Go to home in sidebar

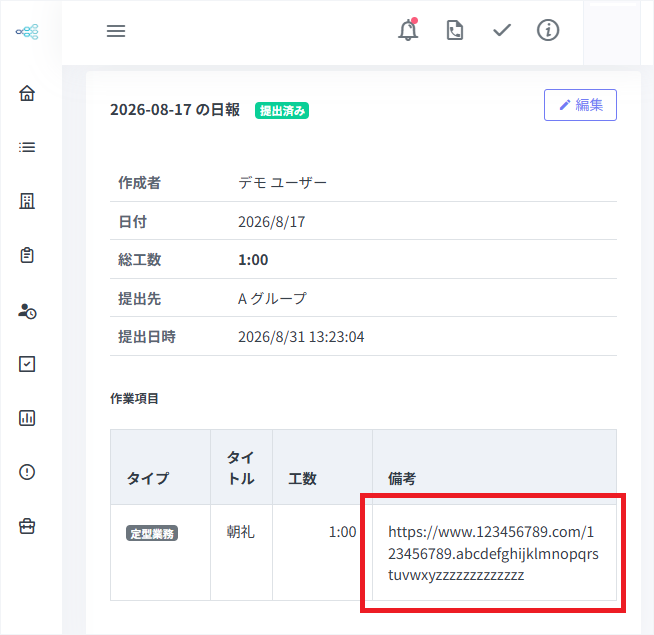pyautogui.click(x=27, y=93)
